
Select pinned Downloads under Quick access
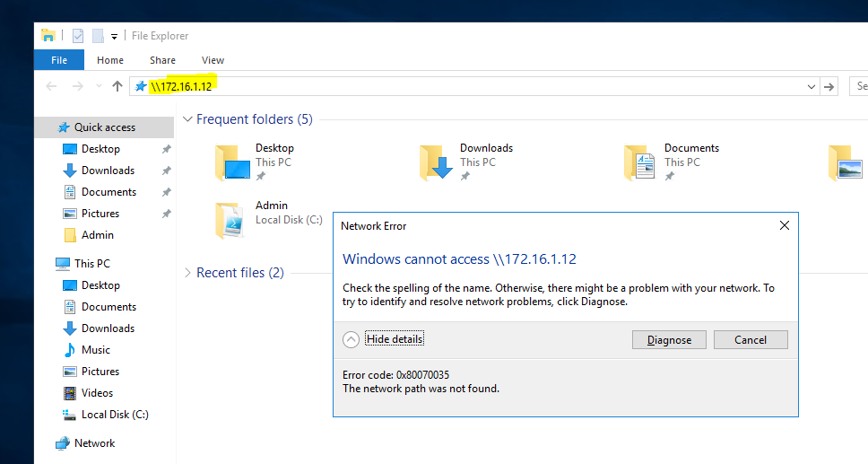108,171
